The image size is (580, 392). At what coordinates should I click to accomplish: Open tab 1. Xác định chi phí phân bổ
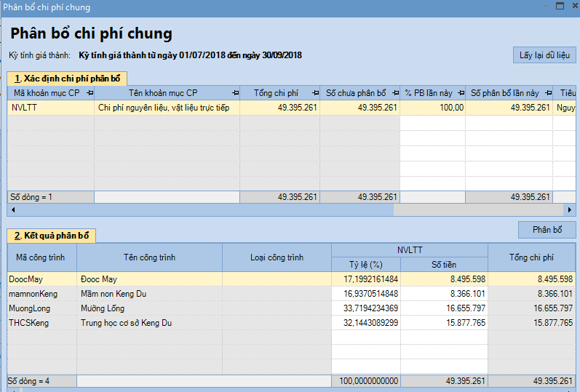(x=67, y=79)
